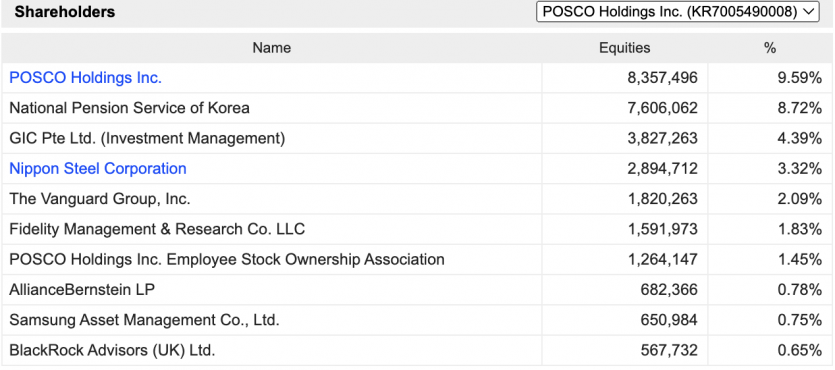Select Employee Stock Ownership Association row
This screenshot has width=835, height=370.
coord(418,260)
